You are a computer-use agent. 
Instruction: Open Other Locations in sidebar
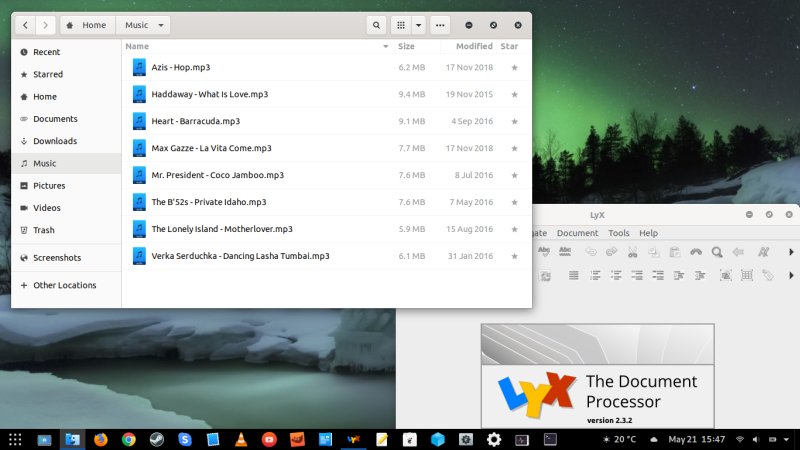point(66,285)
